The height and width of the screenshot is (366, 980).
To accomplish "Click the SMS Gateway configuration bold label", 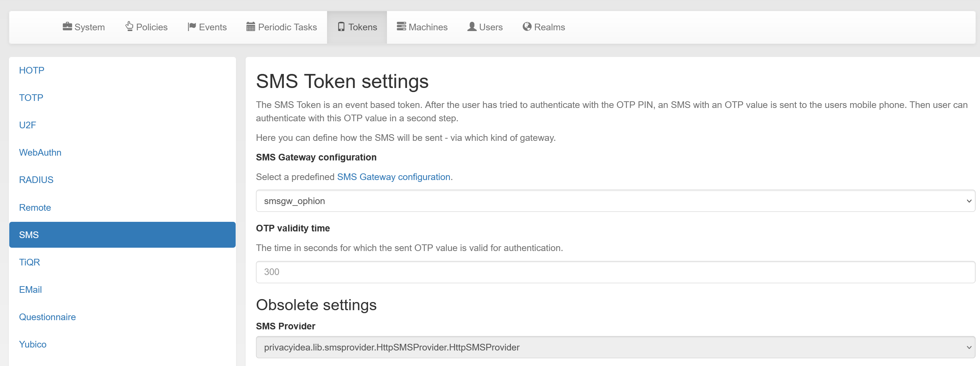I will [316, 157].
